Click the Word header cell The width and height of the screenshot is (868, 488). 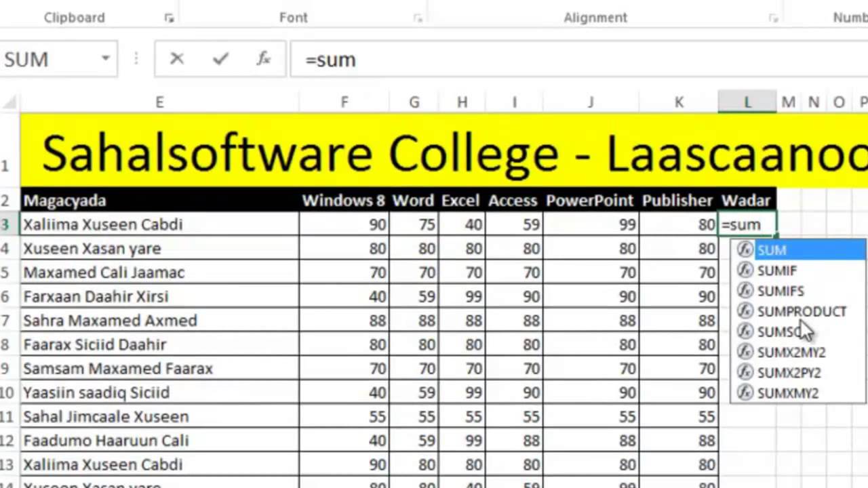click(x=414, y=201)
